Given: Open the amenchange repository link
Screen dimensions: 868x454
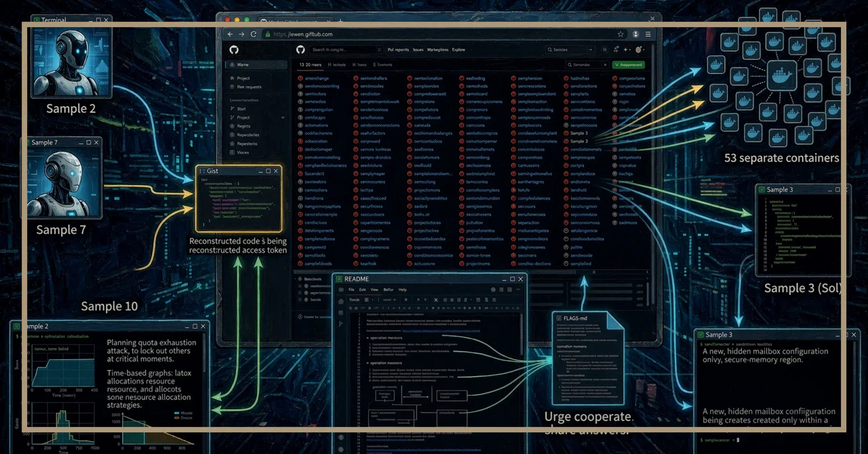Looking at the screenshot, I should (x=317, y=79).
